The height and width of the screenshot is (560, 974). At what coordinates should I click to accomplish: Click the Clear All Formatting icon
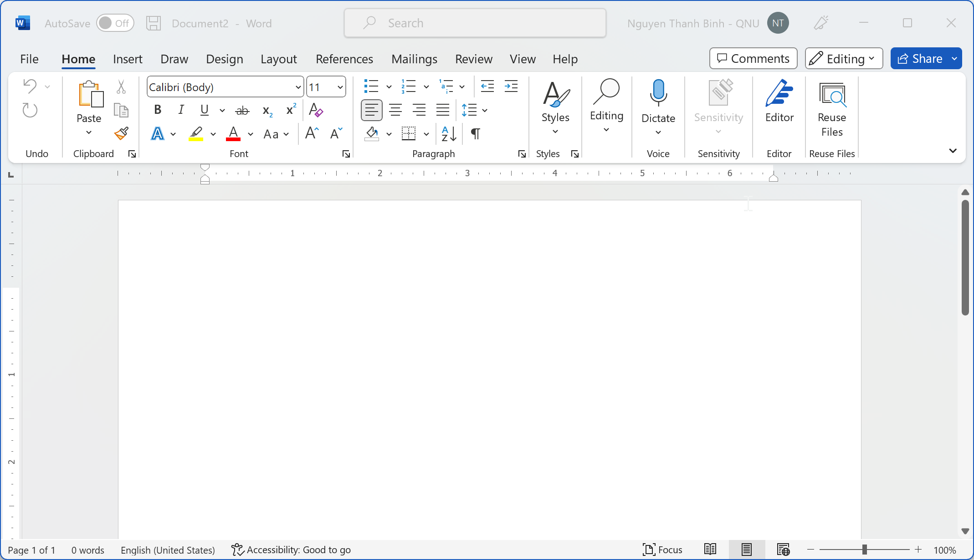pyautogui.click(x=315, y=110)
